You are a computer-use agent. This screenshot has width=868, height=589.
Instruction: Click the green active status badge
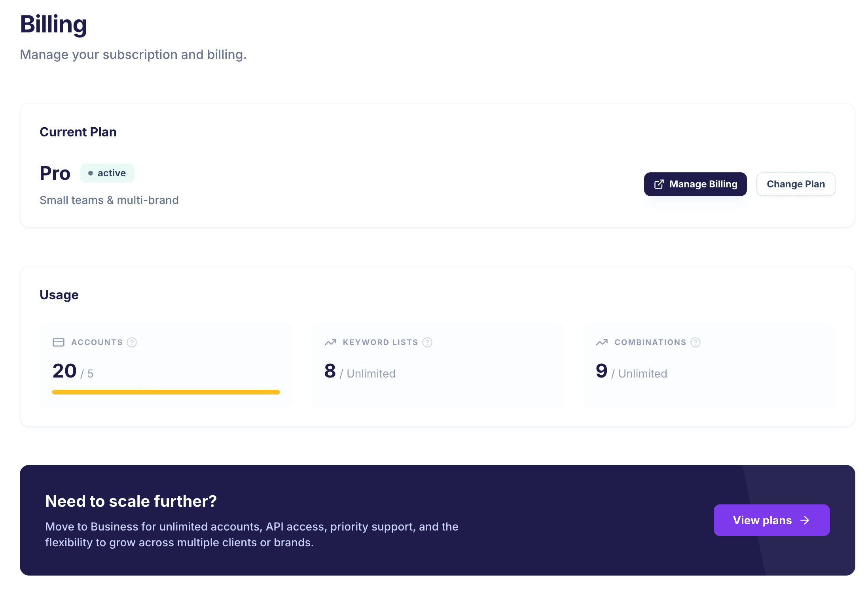[107, 173]
